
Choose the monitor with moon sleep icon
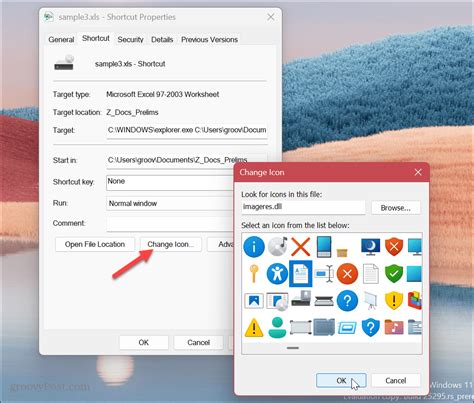pyautogui.click(x=370, y=247)
